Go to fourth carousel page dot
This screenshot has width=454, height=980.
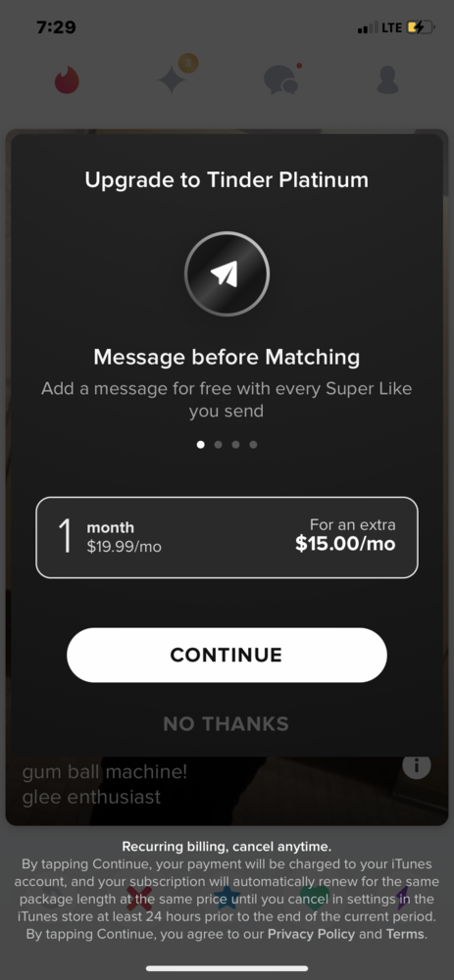click(x=253, y=445)
